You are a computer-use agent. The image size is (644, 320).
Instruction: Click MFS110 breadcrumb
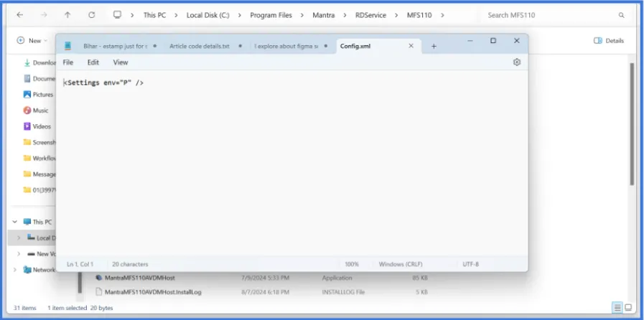click(x=419, y=15)
